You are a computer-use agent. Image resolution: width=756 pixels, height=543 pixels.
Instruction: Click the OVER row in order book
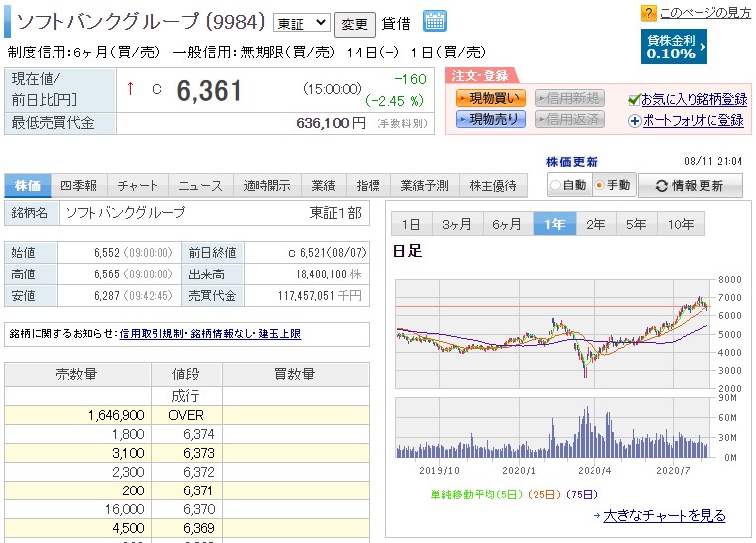pos(186,415)
